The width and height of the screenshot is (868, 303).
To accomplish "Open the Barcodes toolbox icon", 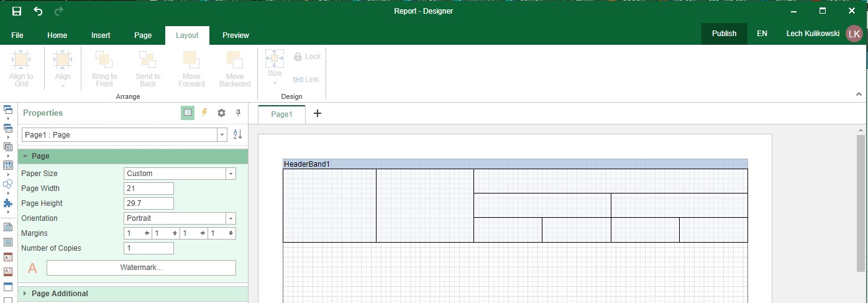I will (x=8, y=165).
